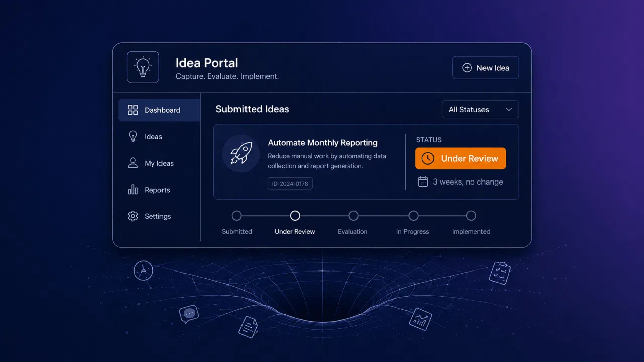Click the Dashboard grid icon

pyautogui.click(x=133, y=110)
